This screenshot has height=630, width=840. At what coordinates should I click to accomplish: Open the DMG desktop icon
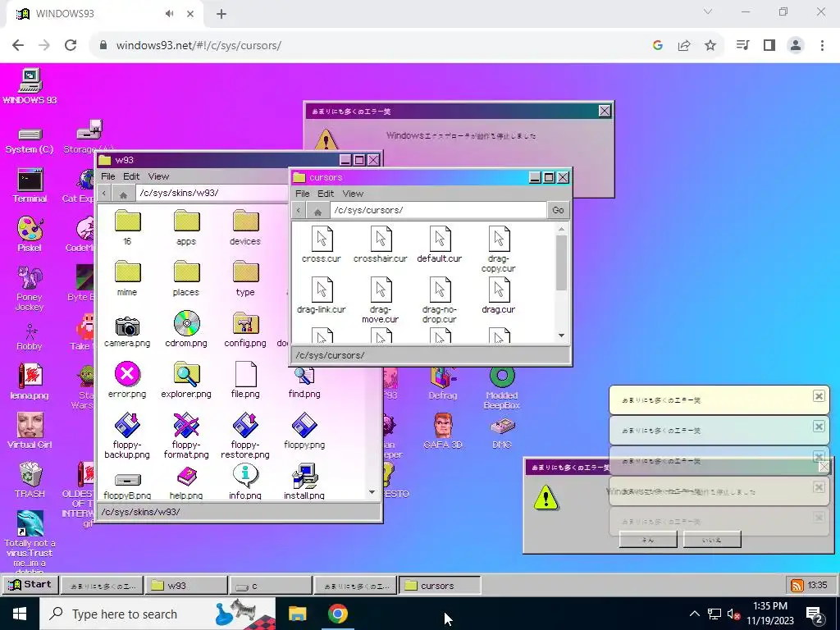502,433
